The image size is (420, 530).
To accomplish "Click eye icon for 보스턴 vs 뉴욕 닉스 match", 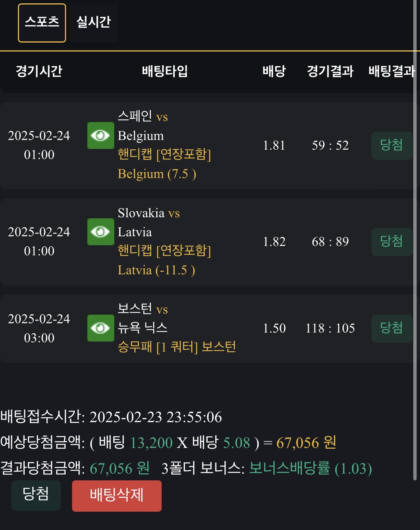I will tap(100, 328).
